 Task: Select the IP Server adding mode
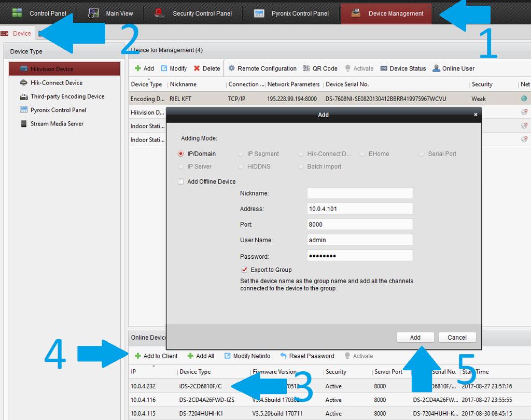pos(195,166)
